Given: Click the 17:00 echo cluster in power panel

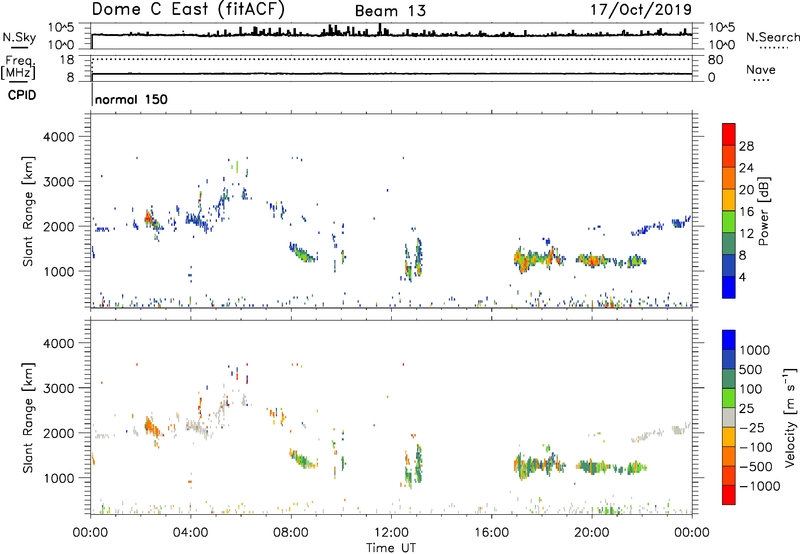Looking at the screenshot, I should (x=539, y=259).
